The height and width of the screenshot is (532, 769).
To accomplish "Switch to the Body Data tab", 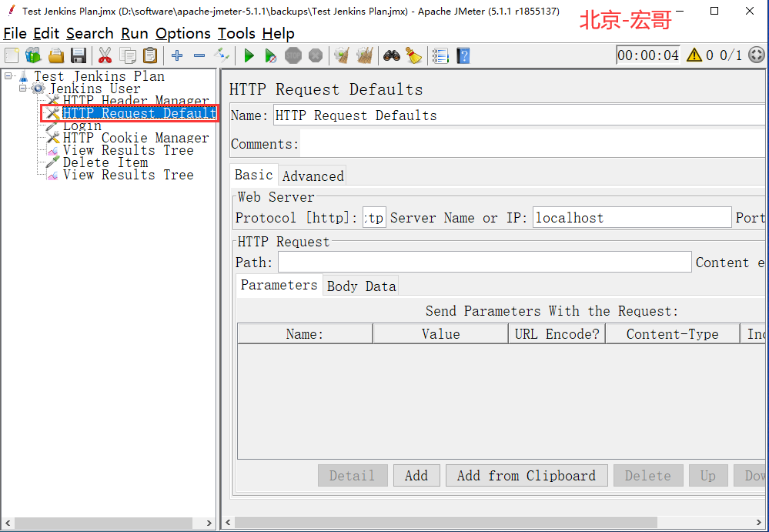I will [361, 286].
